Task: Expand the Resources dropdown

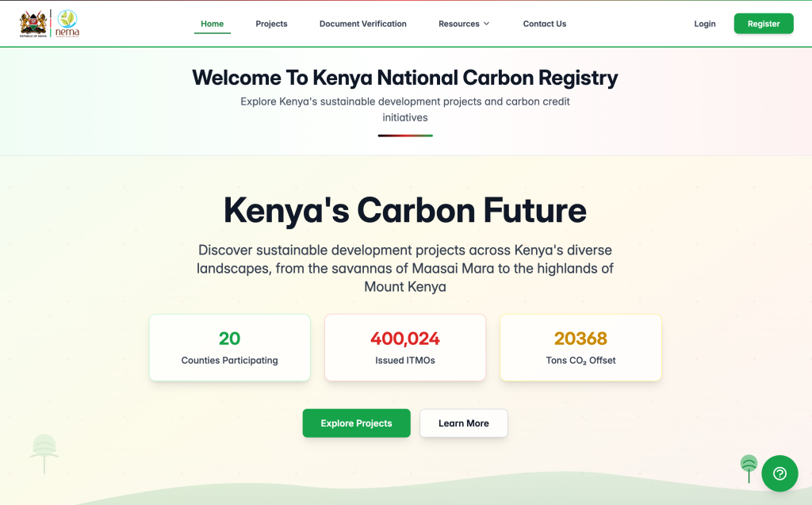Action: [464, 24]
